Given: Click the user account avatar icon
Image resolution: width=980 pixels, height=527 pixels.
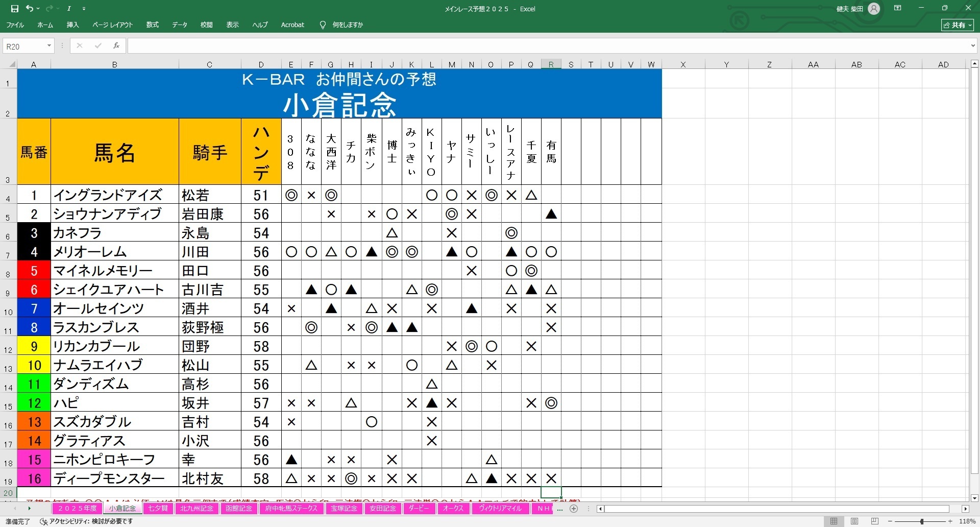Looking at the screenshot, I should pyautogui.click(x=874, y=9).
